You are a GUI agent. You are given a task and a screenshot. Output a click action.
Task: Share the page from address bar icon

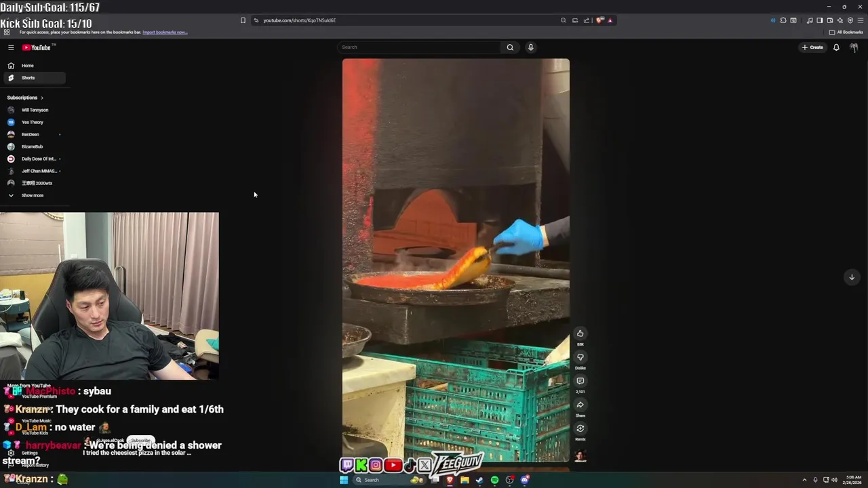587,20
